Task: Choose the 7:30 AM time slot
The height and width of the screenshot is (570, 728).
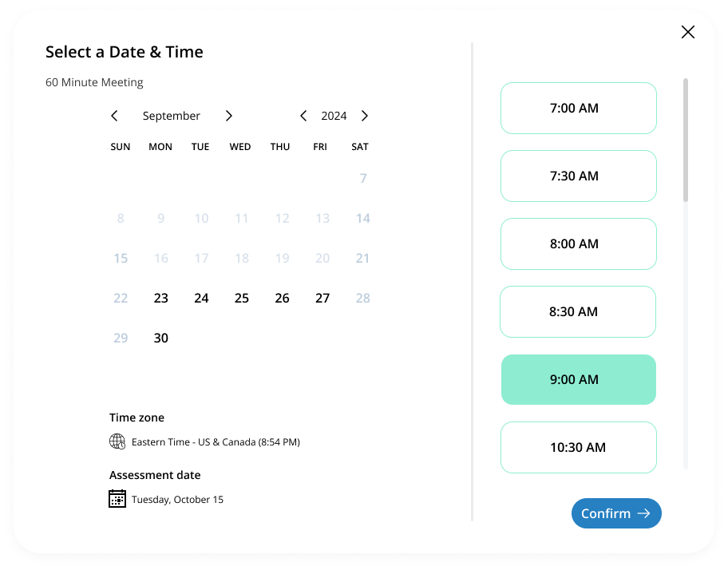Action: [578, 176]
